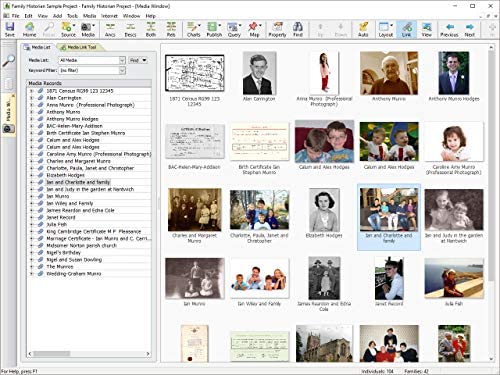Open the Charts toolbar icon
The width and height of the screenshot is (500, 375).
(x=193, y=29)
